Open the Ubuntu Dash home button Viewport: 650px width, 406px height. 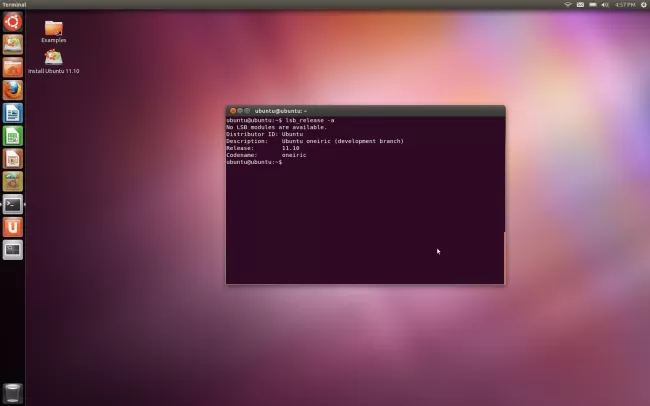point(13,22)
